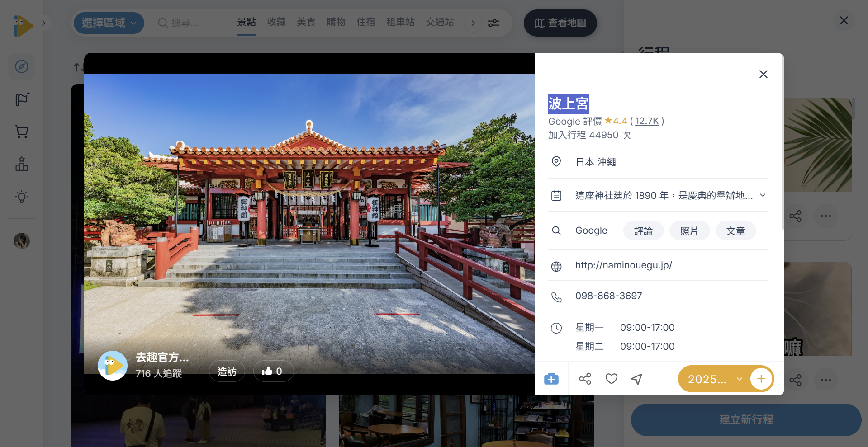Switch to the 美食 tab
868x447 pixels.
(x=306, y=22)
